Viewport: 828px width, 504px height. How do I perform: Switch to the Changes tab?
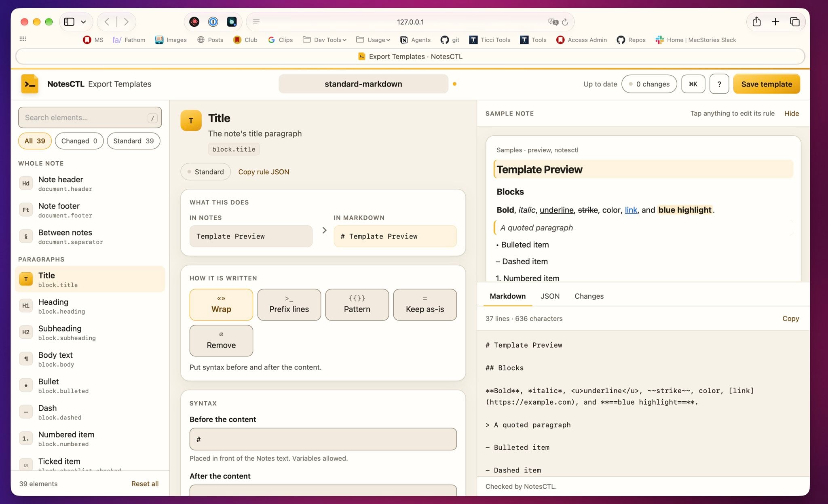pyautogui.click(x=589, y=296)
